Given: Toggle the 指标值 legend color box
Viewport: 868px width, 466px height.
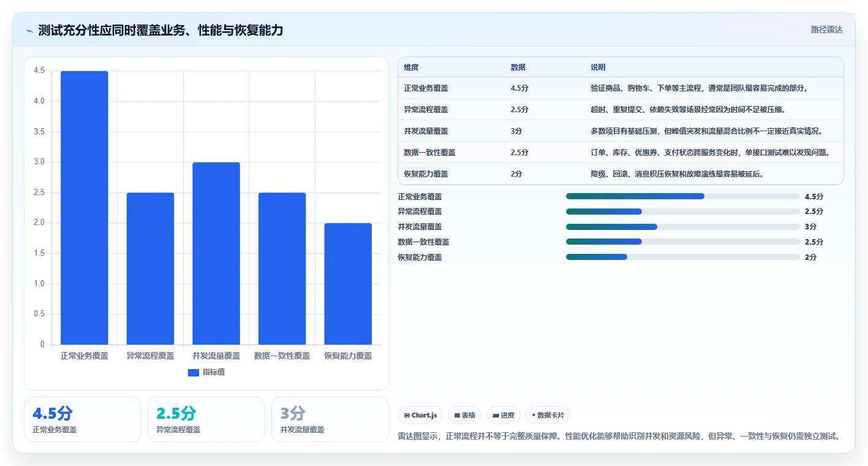Looking at the screenshot, I should [193, 372].
